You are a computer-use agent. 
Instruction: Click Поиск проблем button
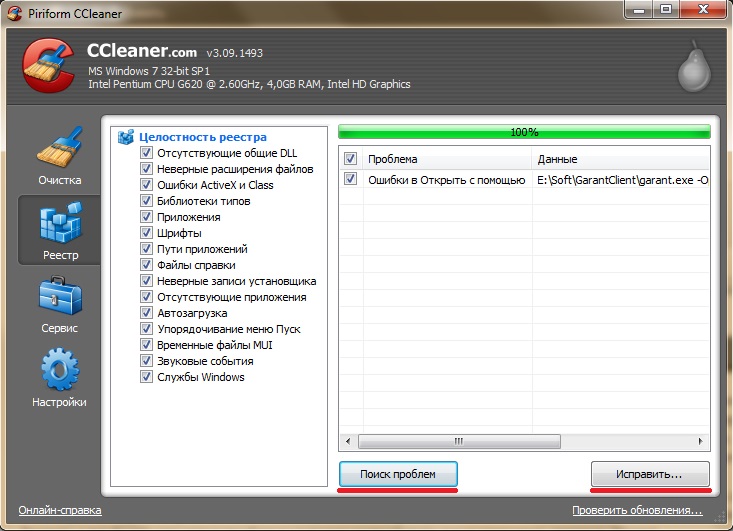398,474
